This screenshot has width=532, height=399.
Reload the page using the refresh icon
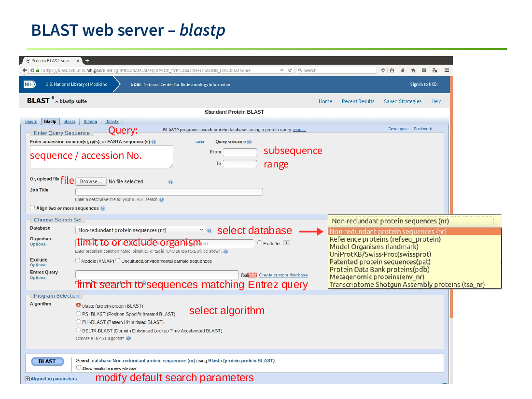tap(290, 70)
